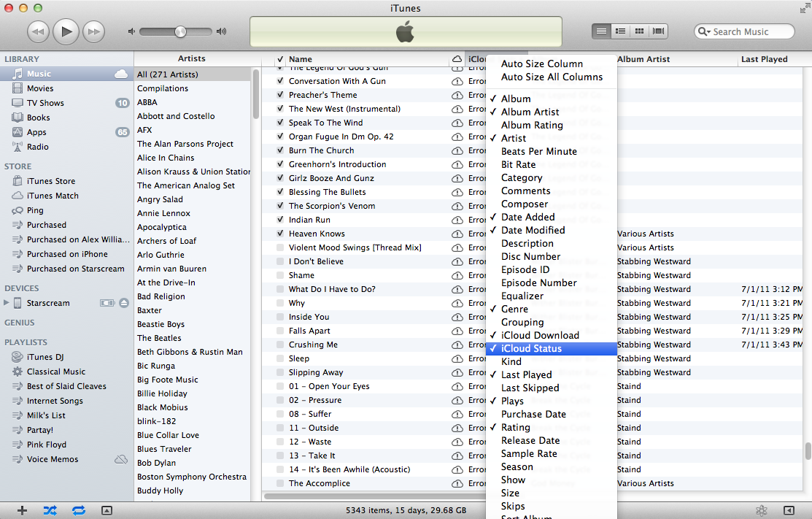
Task: Eject the Starscream device
Action: (124, 303)
